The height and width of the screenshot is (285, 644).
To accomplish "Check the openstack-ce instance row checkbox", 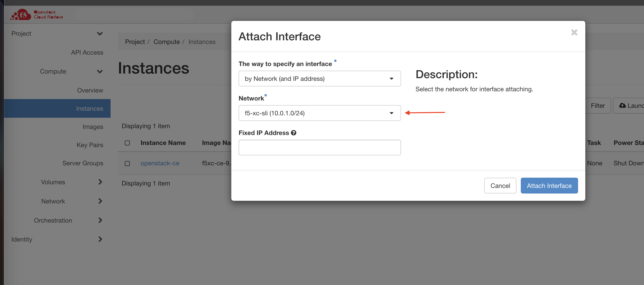I will coord(128,163).
